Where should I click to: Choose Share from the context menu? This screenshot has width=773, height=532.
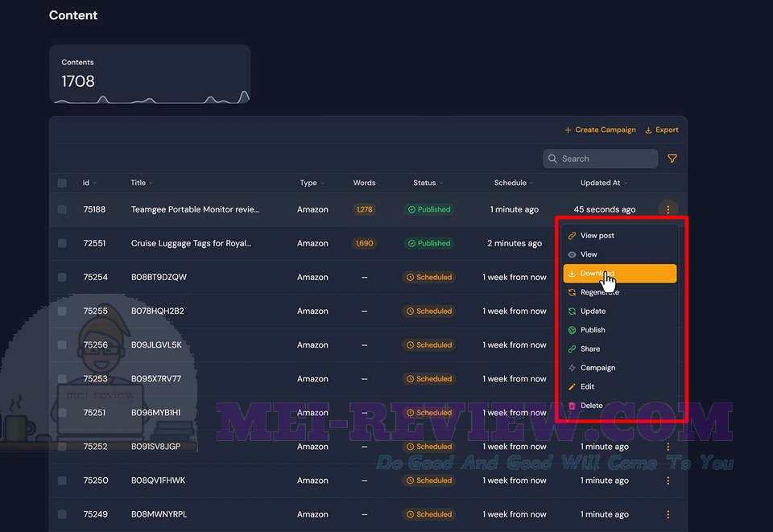620,348
